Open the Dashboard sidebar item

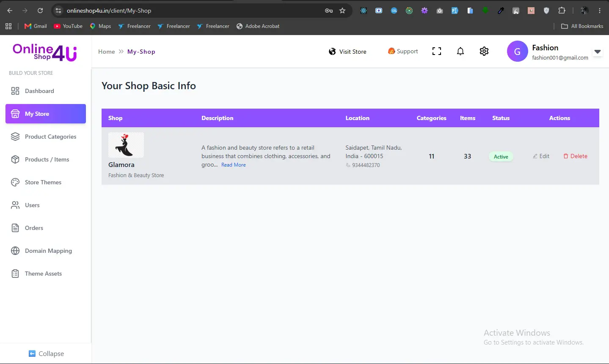[46, 91]
